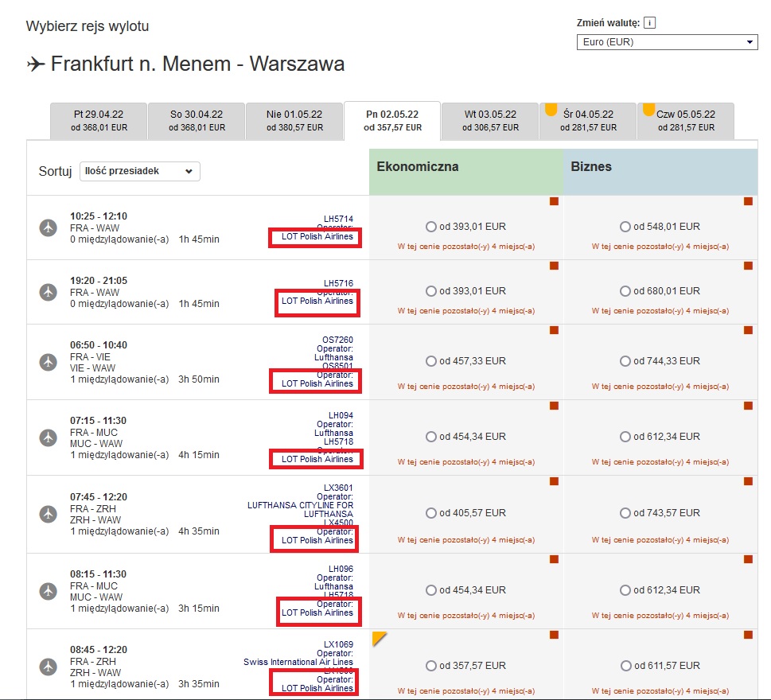Viewport: 771px width, 700px height.
Task: Click the plane icon for the 10:25 flight
Action: [49, 227]
